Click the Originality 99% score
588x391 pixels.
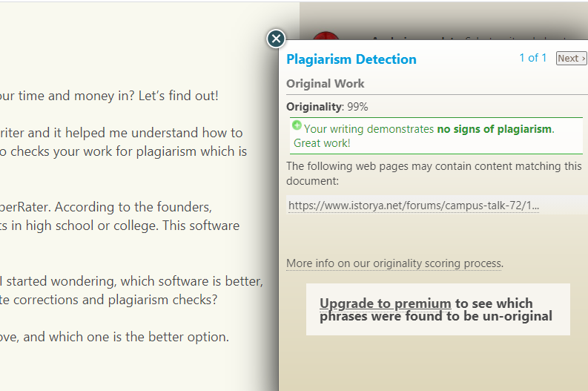pyautogui.click(x=327, y=107)
